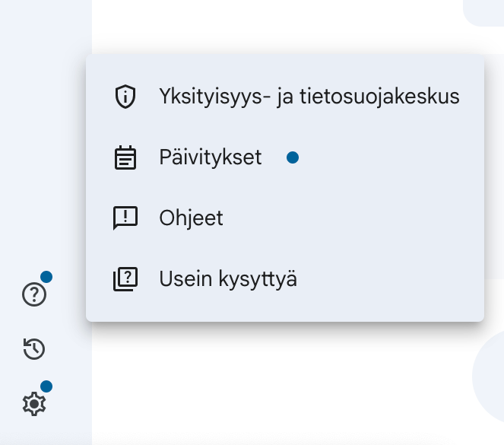Click the calendar icon beside Päivitykset
The height and width of the screenshot is (445, 504).
125,157
